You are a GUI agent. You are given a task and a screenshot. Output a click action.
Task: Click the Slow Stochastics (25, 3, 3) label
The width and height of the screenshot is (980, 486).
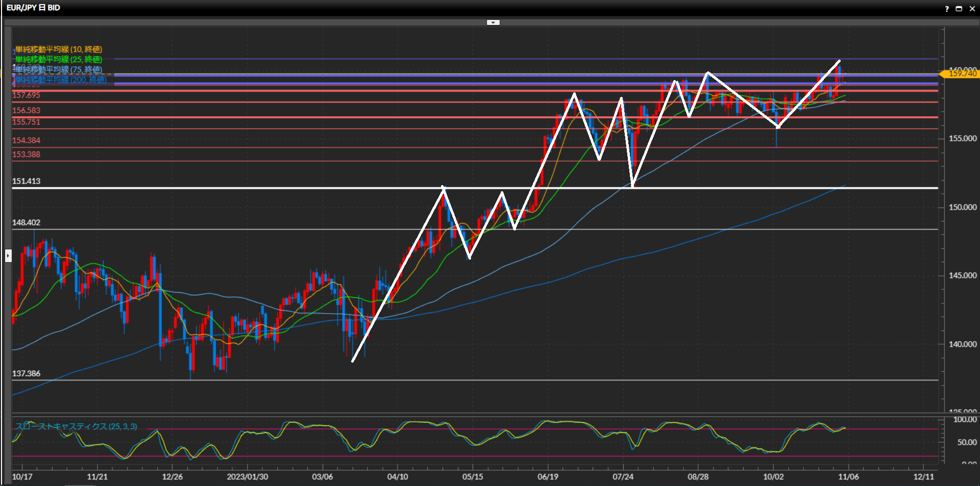(x=76, y=426)
